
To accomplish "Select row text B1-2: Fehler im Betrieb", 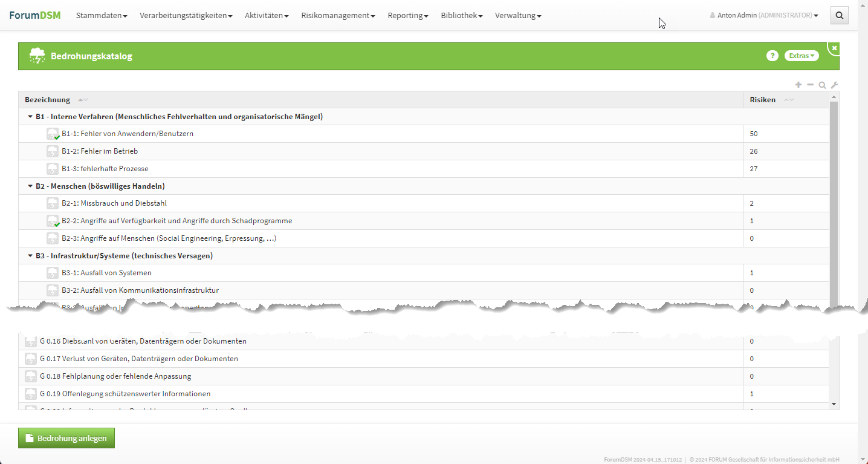I will [x=100, y=151].
